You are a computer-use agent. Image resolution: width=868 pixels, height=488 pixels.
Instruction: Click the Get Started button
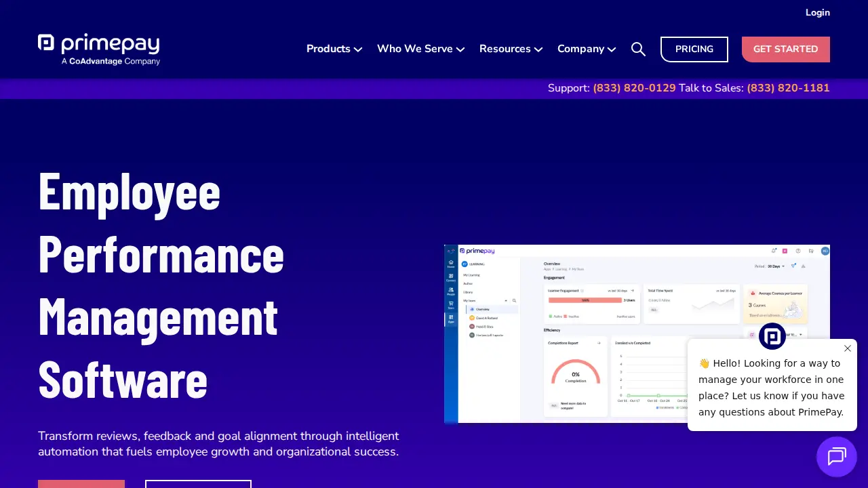tap(786, 49)
